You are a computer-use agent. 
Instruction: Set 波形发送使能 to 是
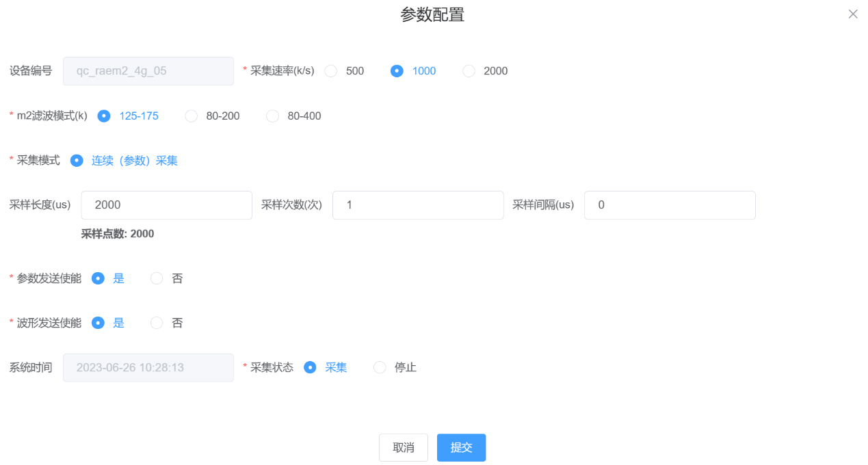108,323
